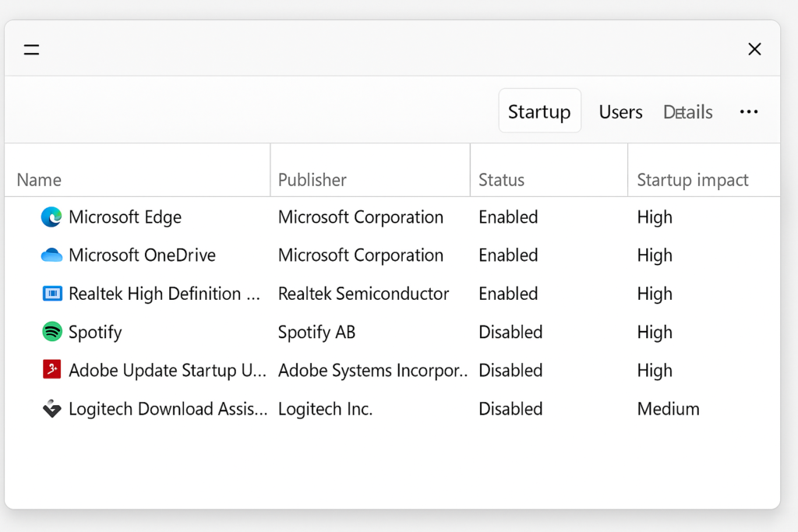Open the Details tab
The height and width of the screenshot is (532, 798).
point(687,112)
